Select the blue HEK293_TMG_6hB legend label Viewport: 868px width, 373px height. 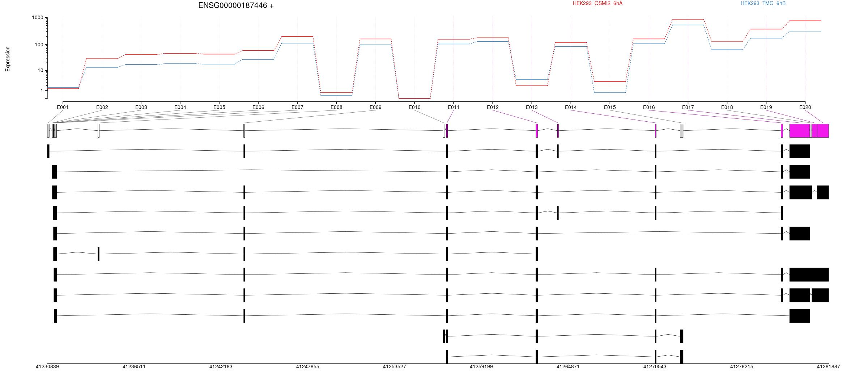point(763,3)
